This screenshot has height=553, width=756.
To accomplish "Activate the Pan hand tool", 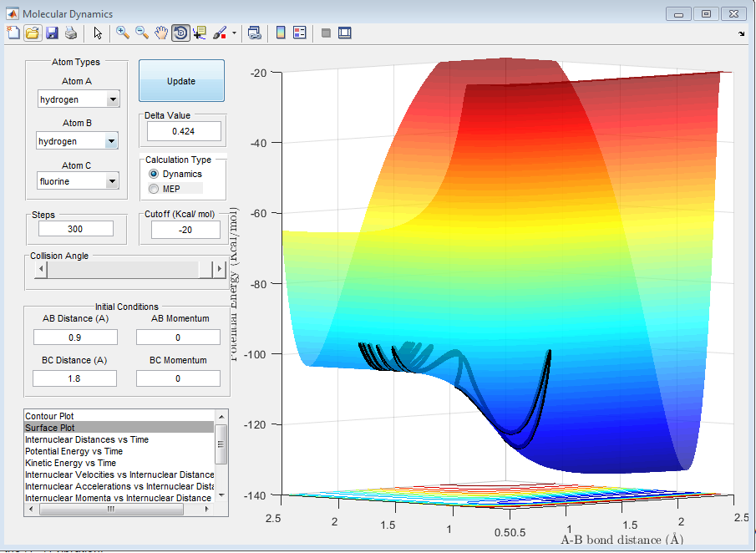I will point(161,33).
